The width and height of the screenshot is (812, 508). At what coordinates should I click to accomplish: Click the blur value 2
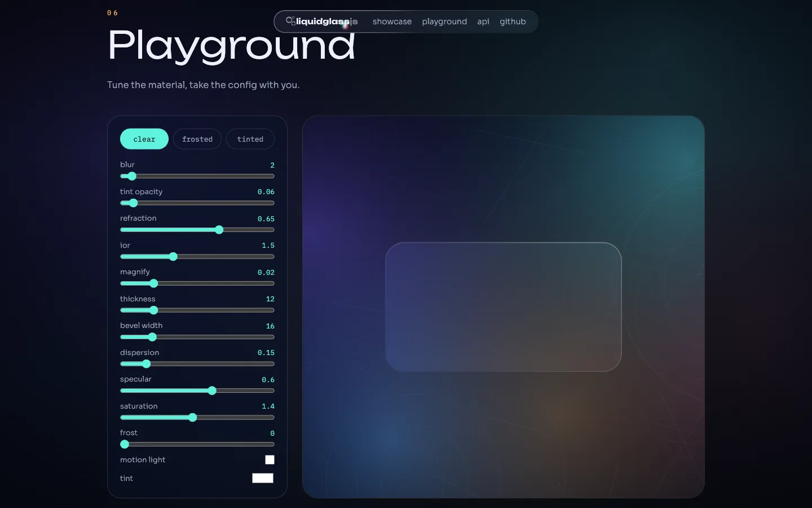[272, 165]
